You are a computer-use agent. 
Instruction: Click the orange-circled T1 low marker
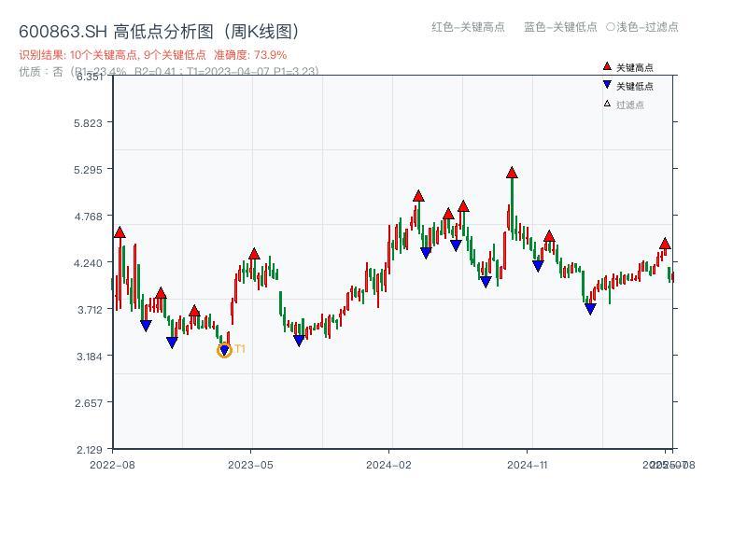[x=224, y=350]
